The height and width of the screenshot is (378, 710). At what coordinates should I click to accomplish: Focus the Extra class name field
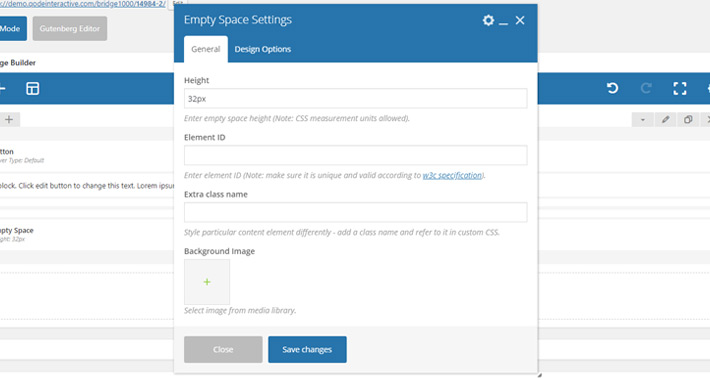coord(355,212)
